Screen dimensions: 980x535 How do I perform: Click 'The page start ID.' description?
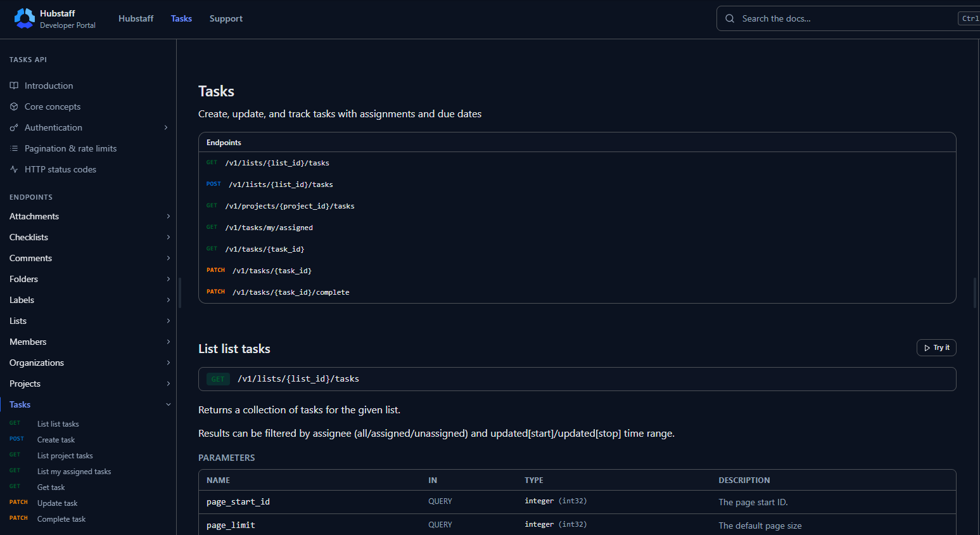pos(753,502)
